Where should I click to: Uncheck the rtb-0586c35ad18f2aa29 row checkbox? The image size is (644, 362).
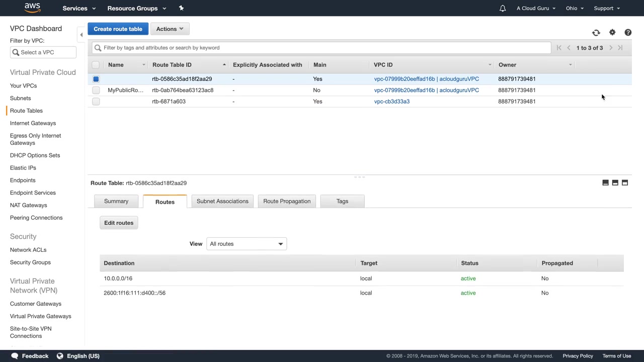tap(96, 79)
